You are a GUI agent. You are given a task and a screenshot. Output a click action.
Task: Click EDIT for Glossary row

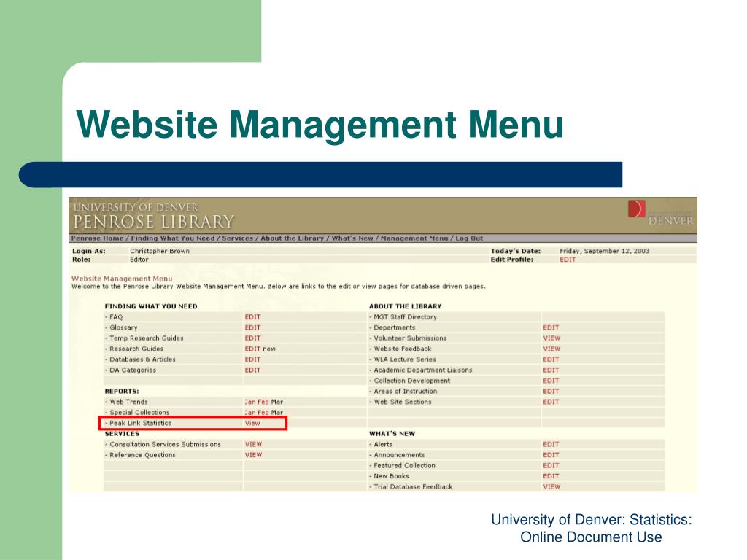(252, 327)
